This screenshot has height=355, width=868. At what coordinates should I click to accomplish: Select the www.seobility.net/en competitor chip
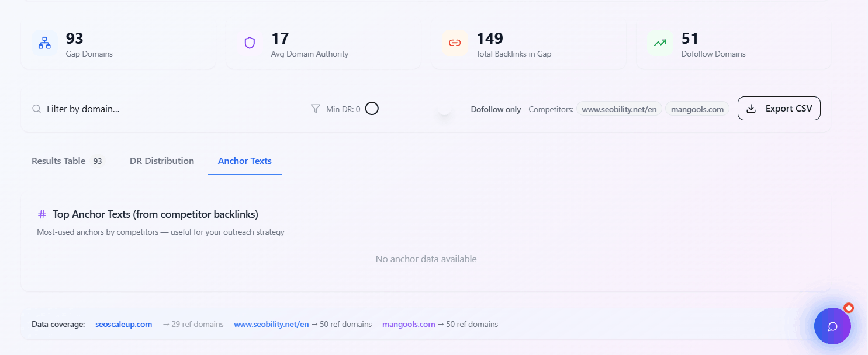coord(619,108)
